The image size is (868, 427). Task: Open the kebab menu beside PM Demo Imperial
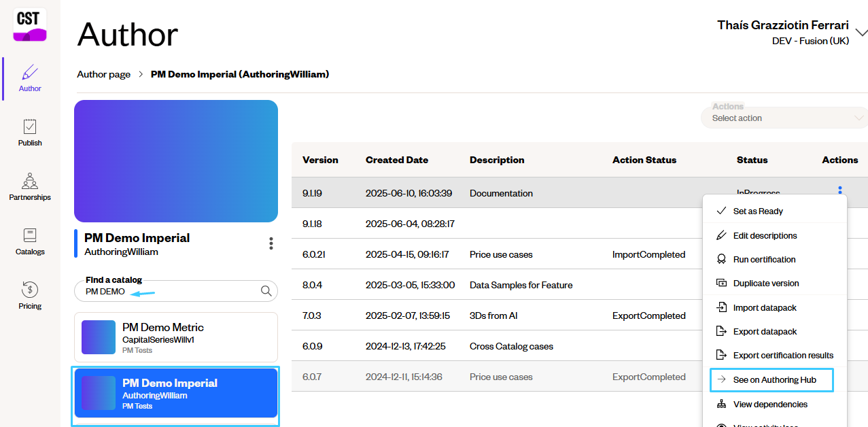[271, 243]
